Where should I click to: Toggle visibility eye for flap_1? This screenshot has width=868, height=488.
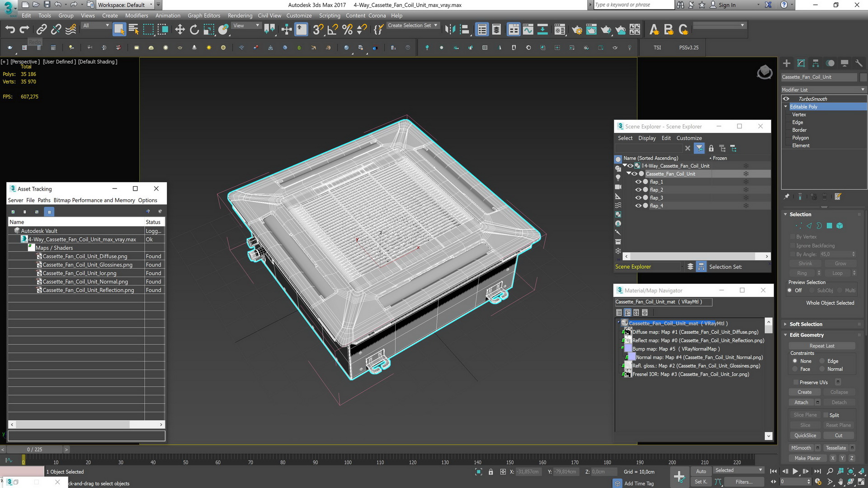[638, 182]
